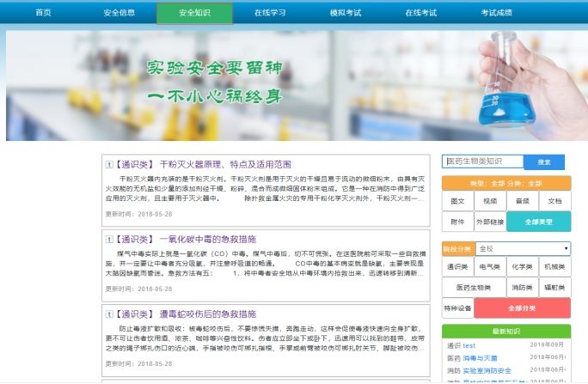This screenshot has width=588, height=384.
Task: Choose the 医药生物类 category filter
Action: pos(473,288)
